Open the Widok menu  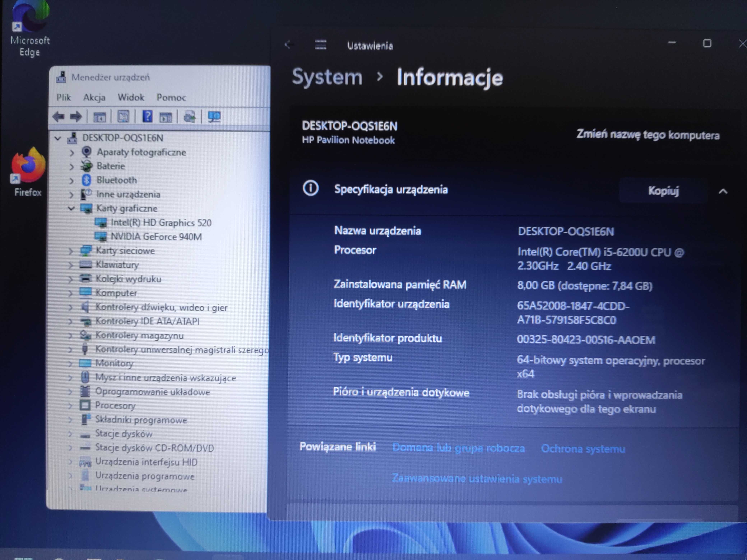[x=131, y=98]
